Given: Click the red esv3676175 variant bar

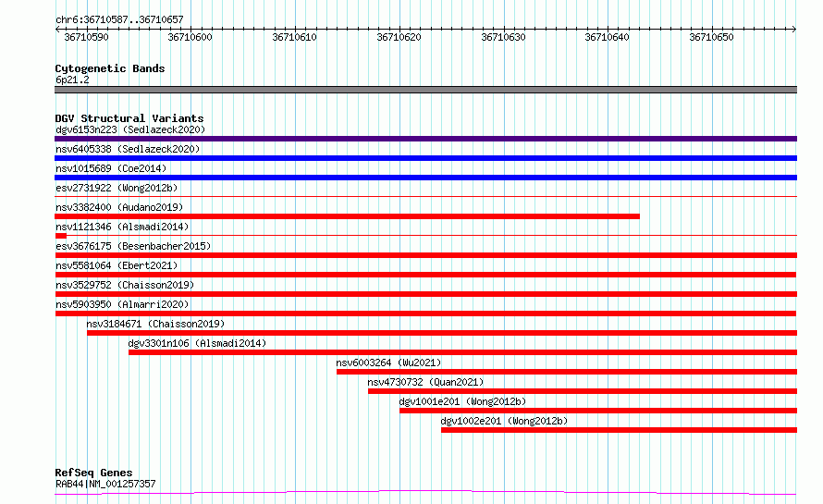Looking at the screenshot, I should coord(425,255).
